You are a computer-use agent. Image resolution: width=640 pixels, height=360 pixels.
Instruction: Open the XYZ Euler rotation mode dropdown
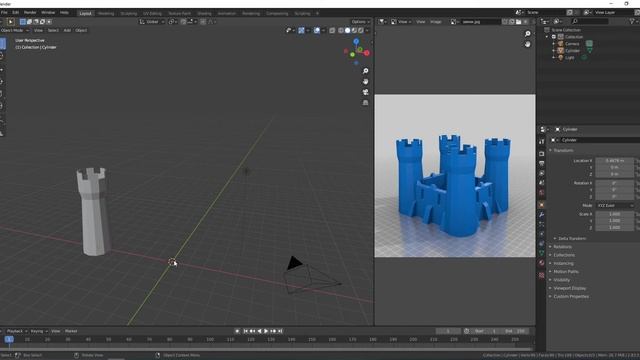click(615, 206)
